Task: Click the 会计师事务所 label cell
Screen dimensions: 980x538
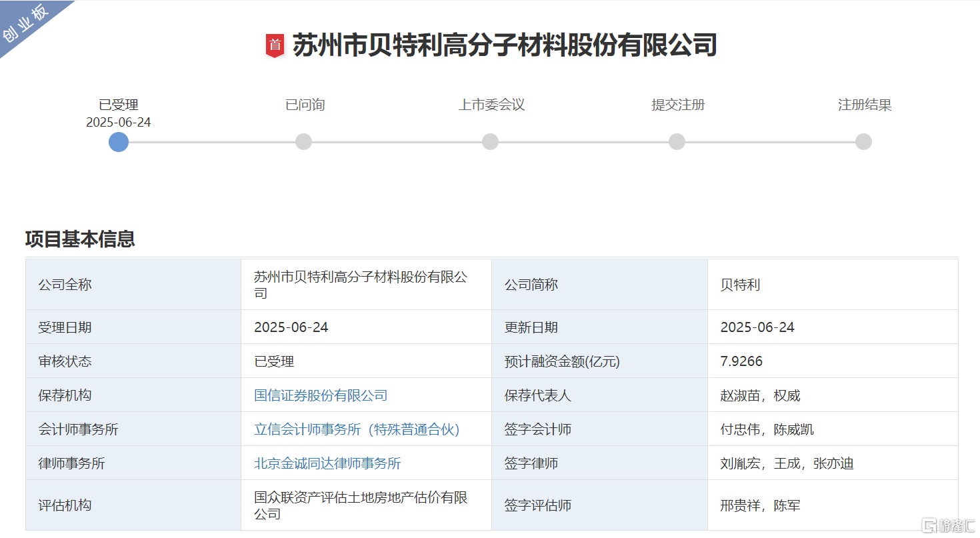Action: (x=133, y=429)
